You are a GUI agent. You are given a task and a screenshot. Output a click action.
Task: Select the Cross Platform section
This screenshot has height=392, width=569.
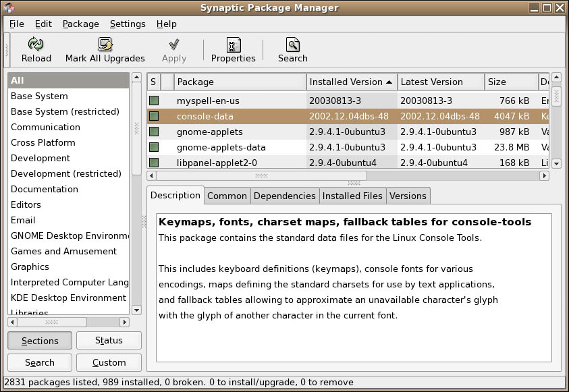coord(69,143)
